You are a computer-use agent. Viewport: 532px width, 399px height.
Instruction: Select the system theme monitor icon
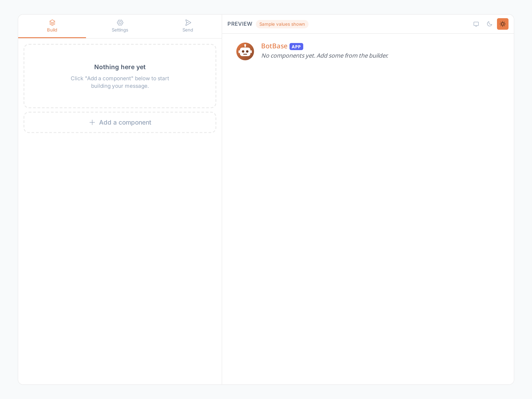pyautogui.click(x=476, y=24)
